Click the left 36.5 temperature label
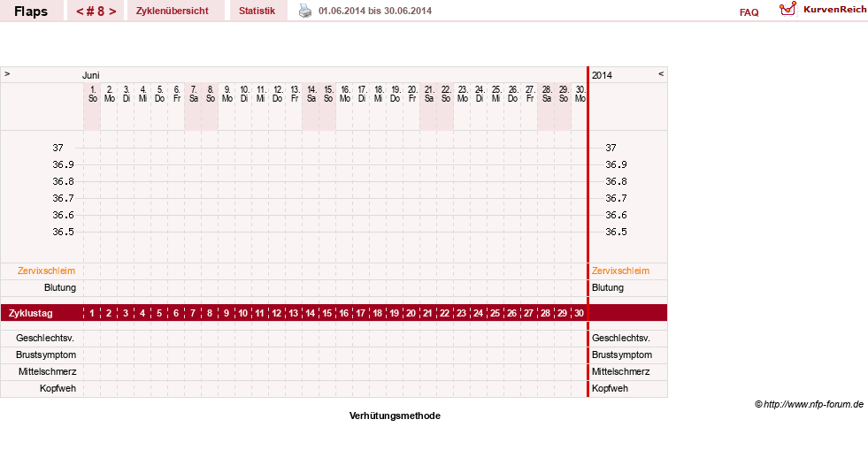 [x=63, y=233]
